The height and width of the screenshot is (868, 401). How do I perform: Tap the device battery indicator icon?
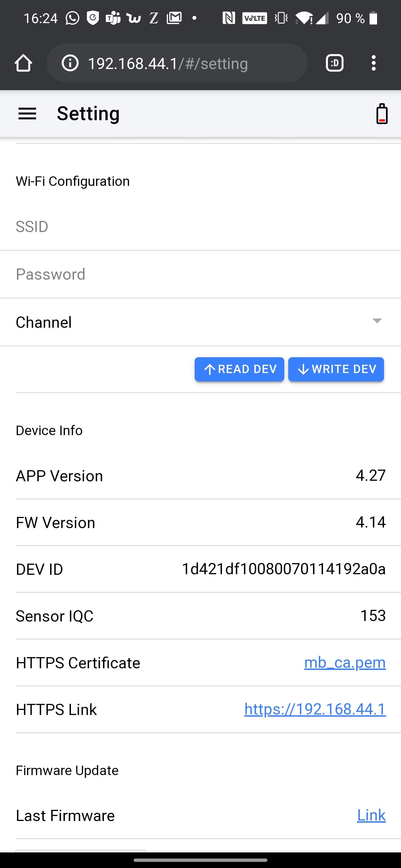click(382, 114)
